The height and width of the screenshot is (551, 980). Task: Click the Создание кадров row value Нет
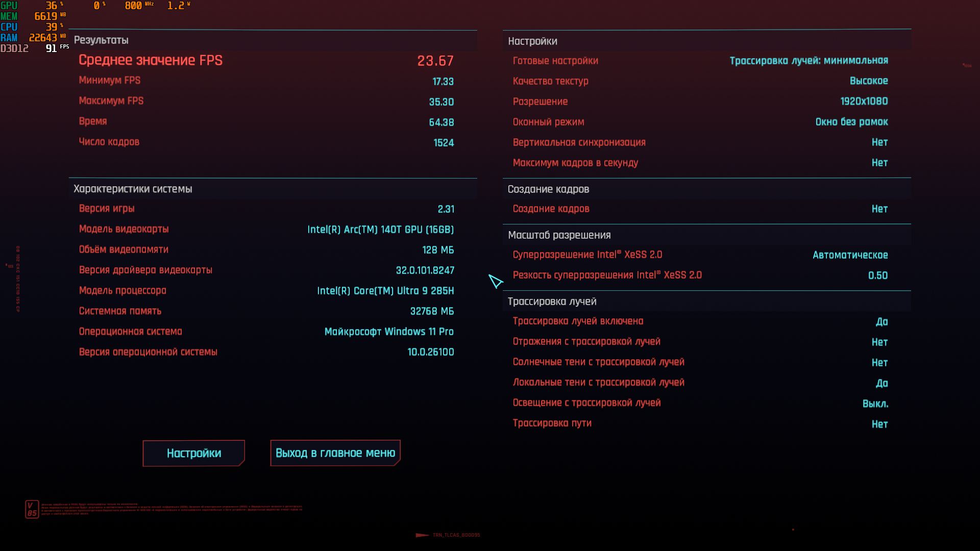point(879,209)
